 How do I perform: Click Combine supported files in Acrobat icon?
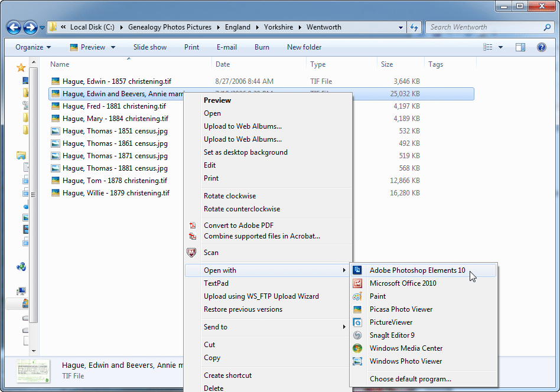point(193,236)
